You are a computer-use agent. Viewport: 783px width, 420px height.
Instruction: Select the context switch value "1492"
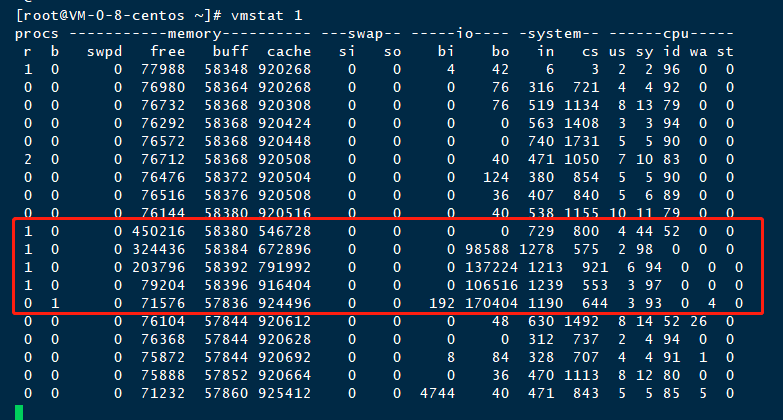point(581,321)
